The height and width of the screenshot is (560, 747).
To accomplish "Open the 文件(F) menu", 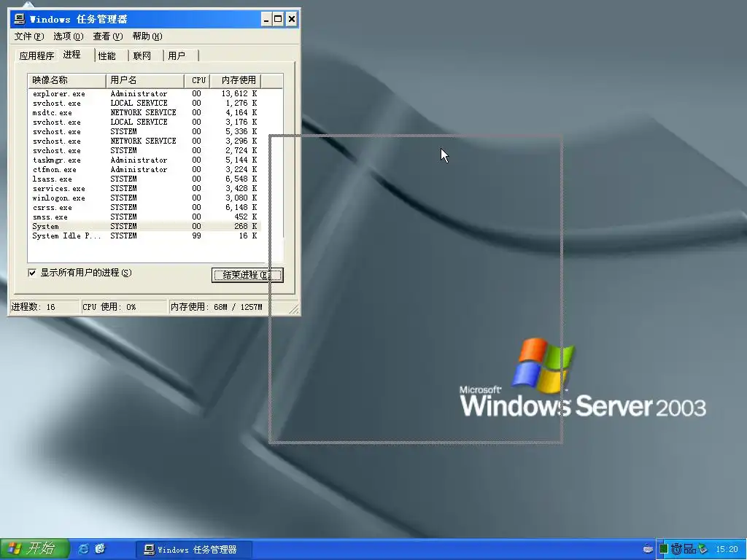I will [29, 36].
